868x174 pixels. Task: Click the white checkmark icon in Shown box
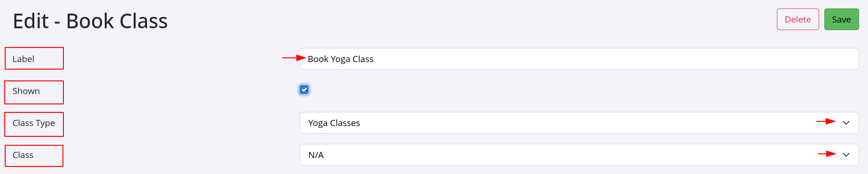point(304,89)
